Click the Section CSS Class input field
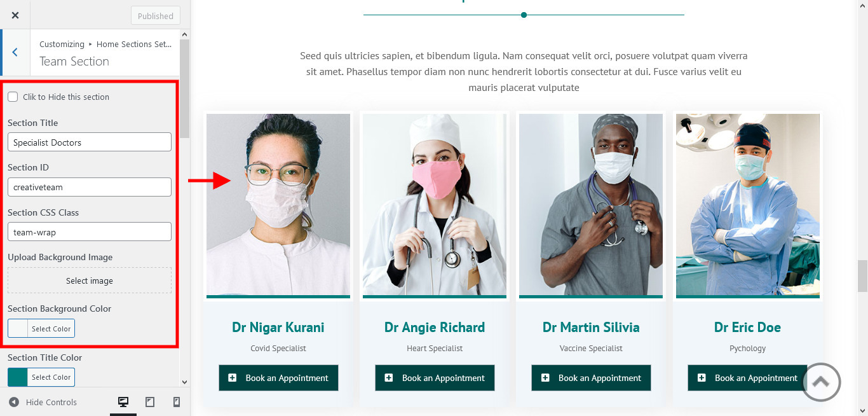This screenshot has width=868, height=416. click(90, 232)
